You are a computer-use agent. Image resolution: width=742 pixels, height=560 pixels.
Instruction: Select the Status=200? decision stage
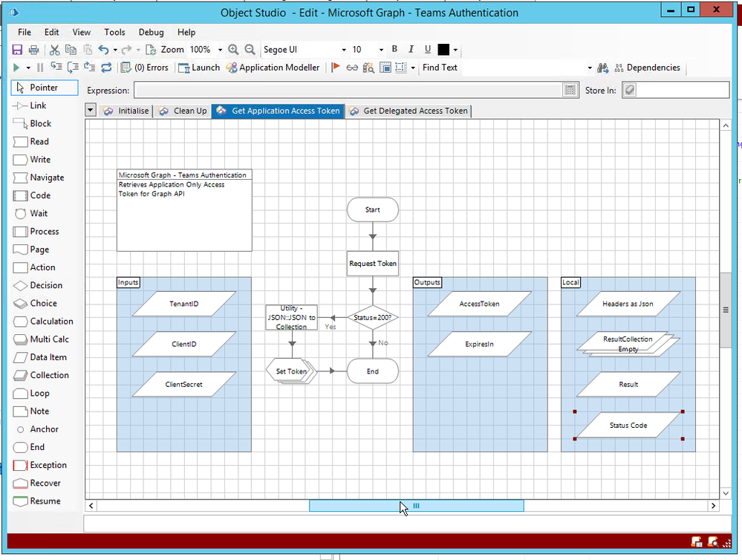point(373,318)
